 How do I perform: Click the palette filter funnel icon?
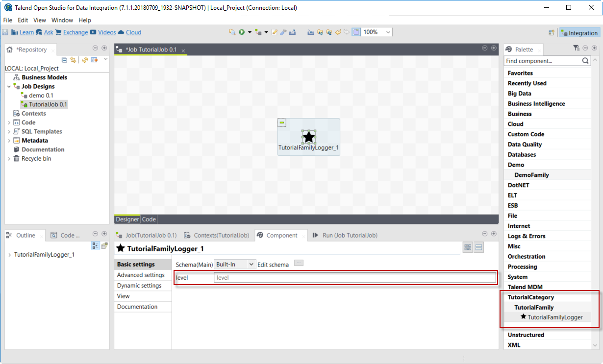click(x=576, y=48)
